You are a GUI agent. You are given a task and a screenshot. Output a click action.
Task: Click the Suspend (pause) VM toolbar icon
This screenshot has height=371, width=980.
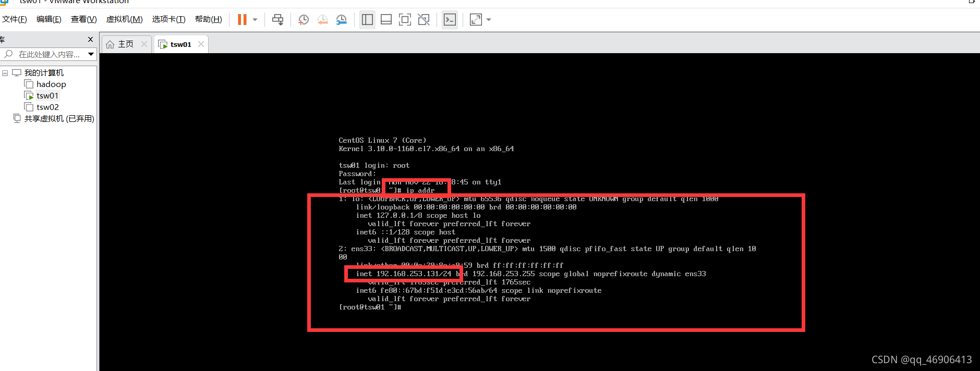click(x=242, y=20)
